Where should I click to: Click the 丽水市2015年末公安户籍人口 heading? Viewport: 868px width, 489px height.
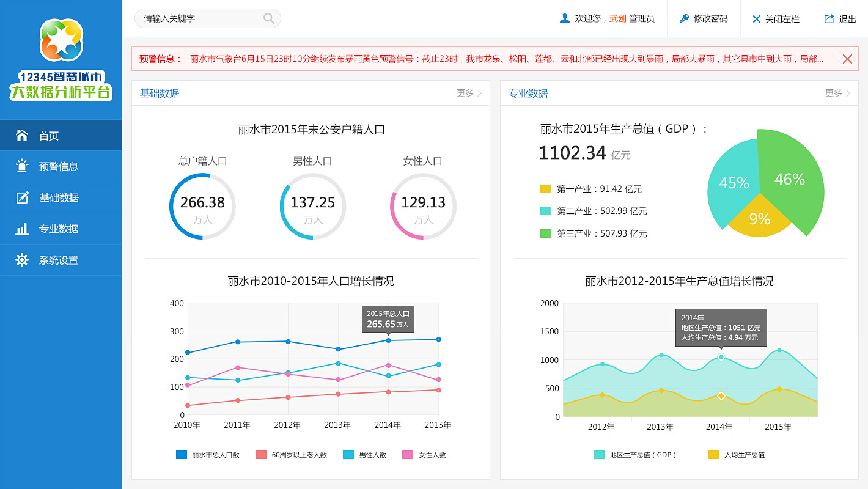[x=311, y=130]
